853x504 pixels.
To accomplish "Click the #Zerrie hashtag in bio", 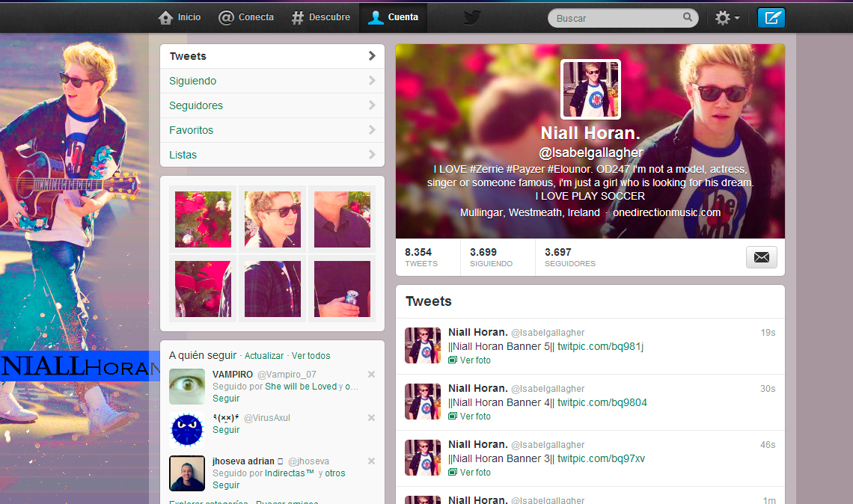I will tap(486, 169).
